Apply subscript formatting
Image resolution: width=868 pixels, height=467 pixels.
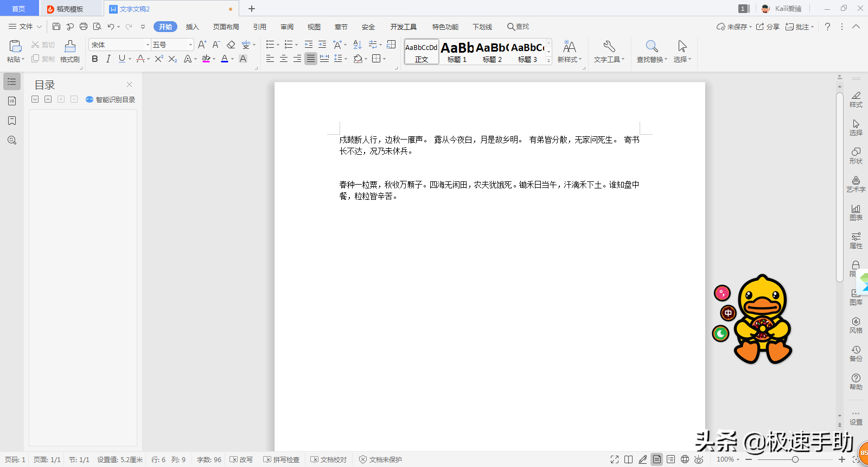click(x=173, y=59)
